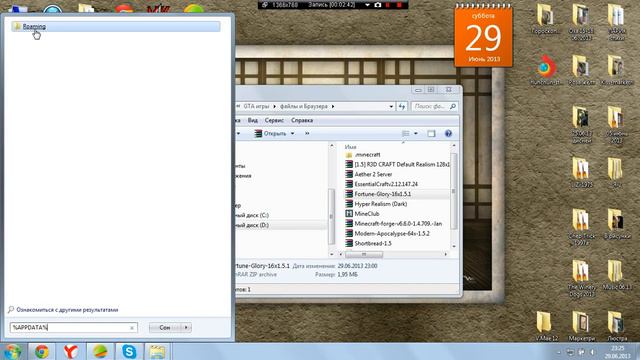Click the Start menu orb on taskbar
Viewport: 640px width, 360px height.
(11, 351)
